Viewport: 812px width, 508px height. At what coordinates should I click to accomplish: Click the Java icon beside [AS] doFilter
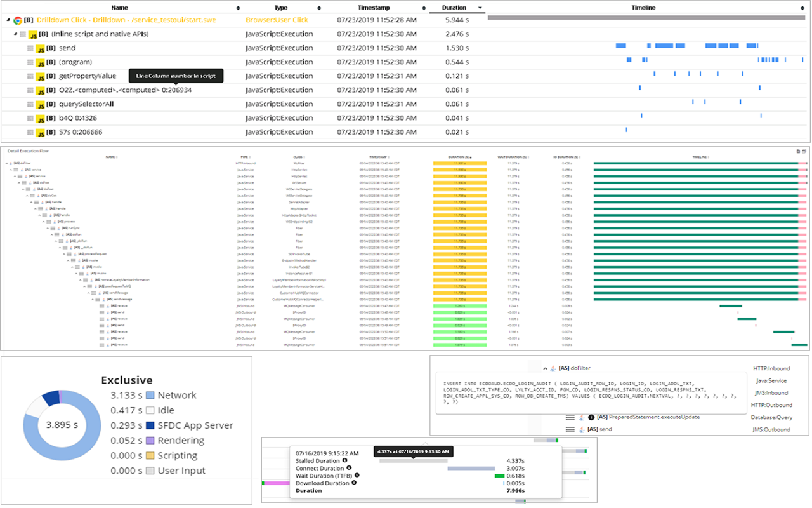coord(553,368)
